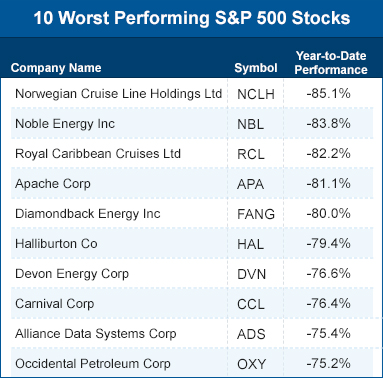Click the FANG ticker symbol

coord(256,214)
